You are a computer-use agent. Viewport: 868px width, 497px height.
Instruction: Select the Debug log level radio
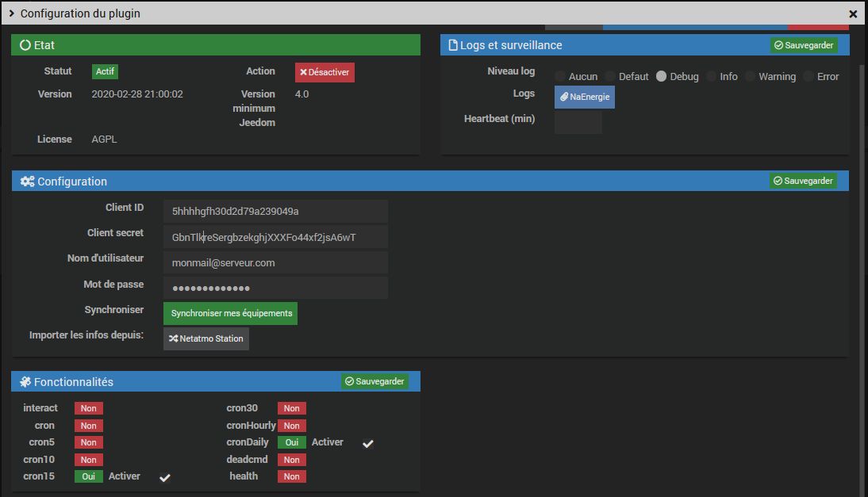click(661, 76)
